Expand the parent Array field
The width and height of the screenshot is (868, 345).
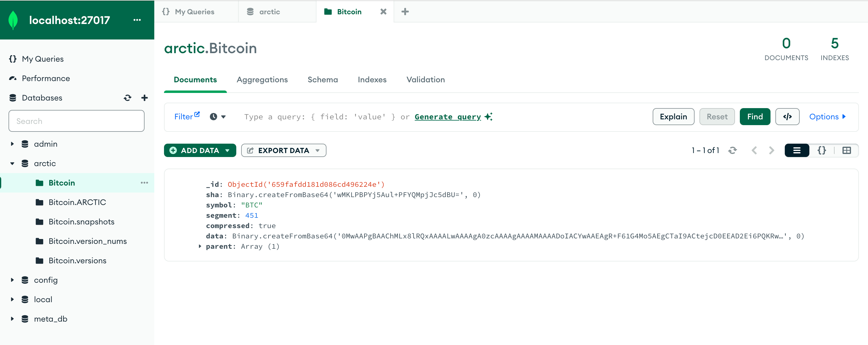(200, 246)
